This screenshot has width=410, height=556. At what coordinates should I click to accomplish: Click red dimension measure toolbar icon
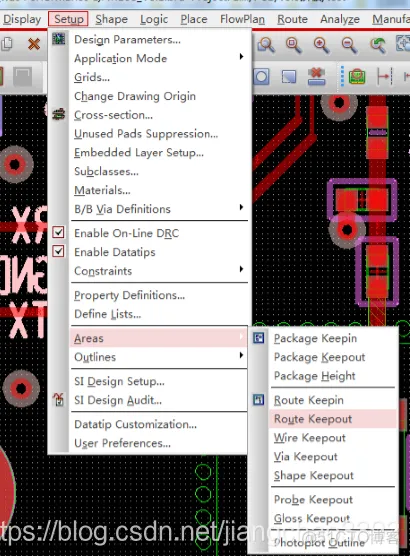pyautogui.click(x=385, y=77)
